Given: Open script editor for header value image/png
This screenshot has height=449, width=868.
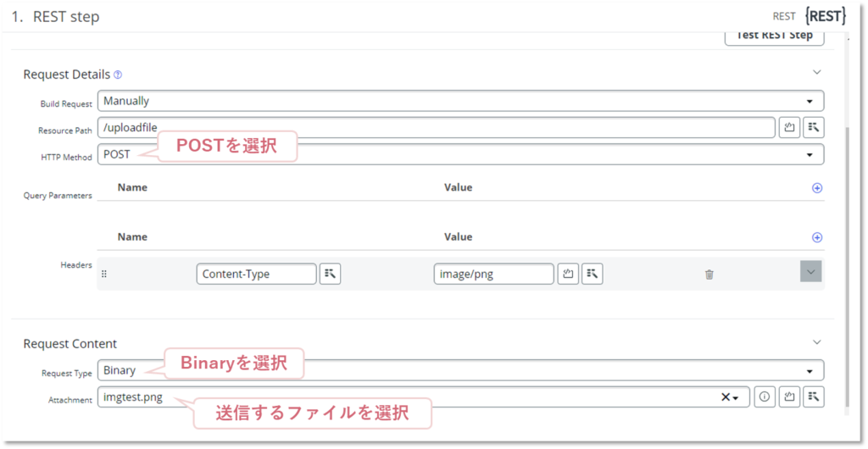Looking at the screenshot, I should click(568, 274).
